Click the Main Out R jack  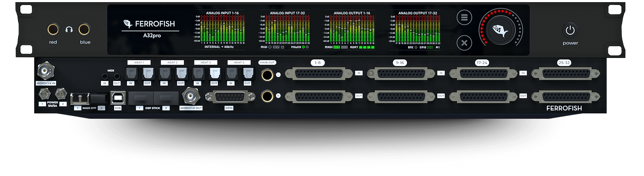pyautogui.click(x=267, y=96)
